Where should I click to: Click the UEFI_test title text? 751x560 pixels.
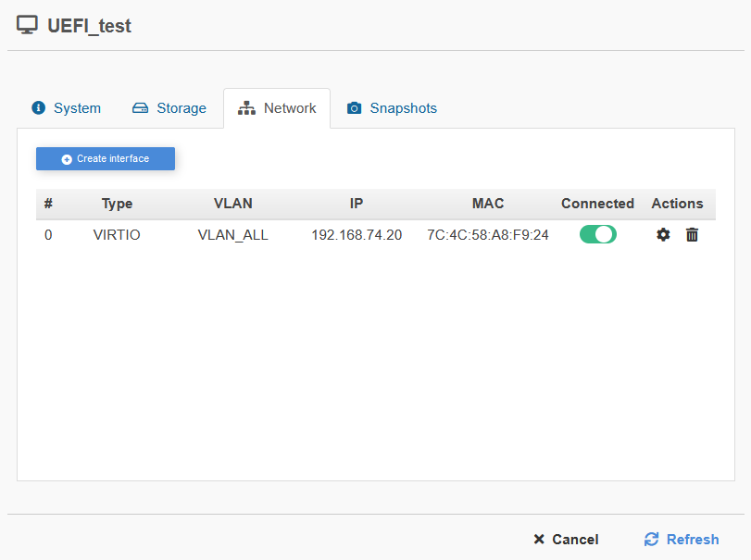(89, 26)
